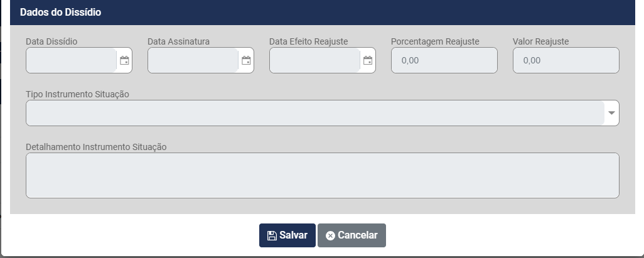
Task: Click the Tipo Instrumento Situação label
Action: pos(77,94)
